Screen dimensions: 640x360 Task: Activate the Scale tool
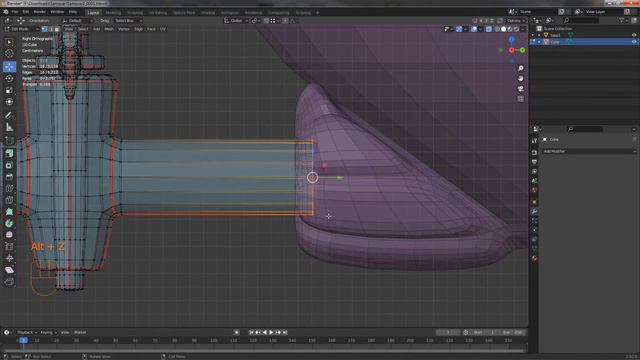pos(9,90)
